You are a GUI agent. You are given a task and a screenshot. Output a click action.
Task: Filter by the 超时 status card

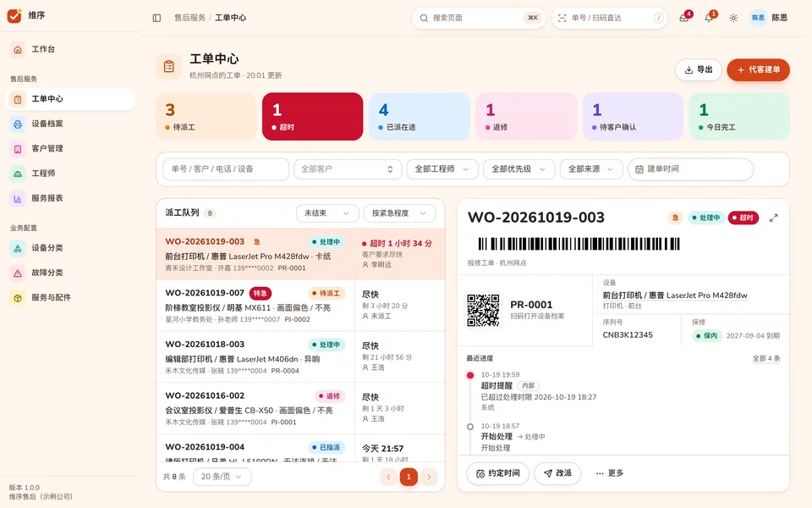click(x=313, y=117)
